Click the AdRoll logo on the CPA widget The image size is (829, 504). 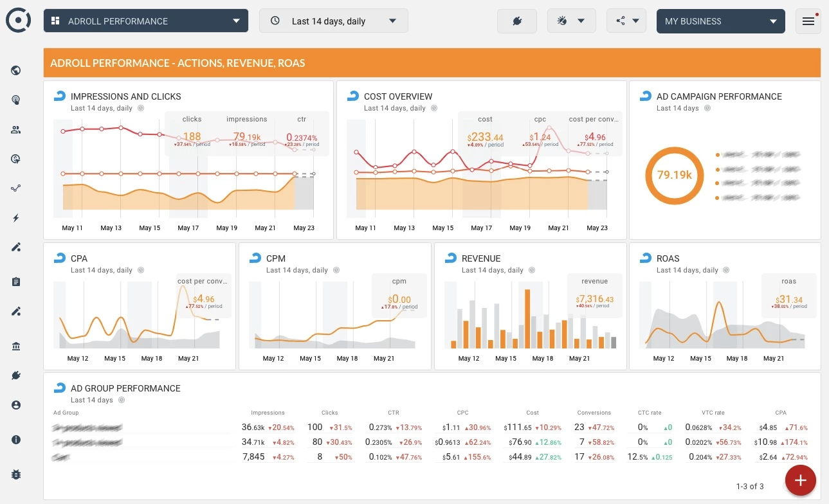[59, 258]
